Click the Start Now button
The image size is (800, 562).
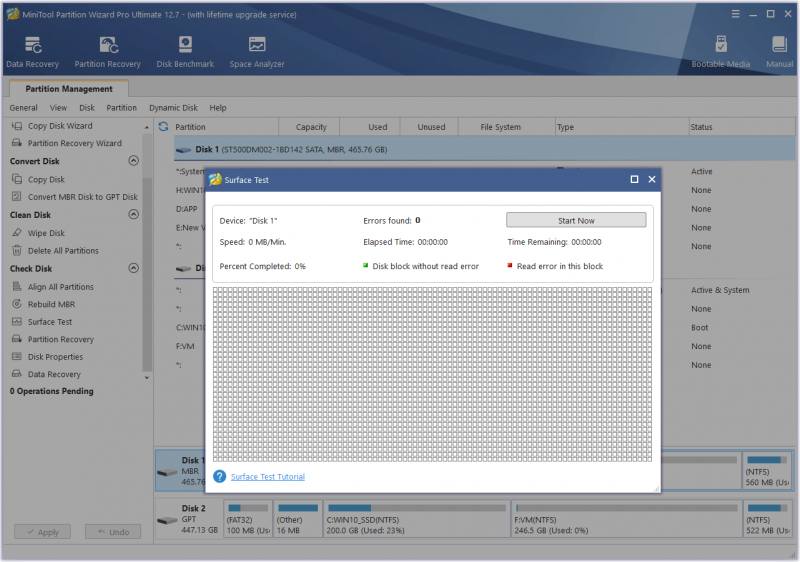[576, 220]
